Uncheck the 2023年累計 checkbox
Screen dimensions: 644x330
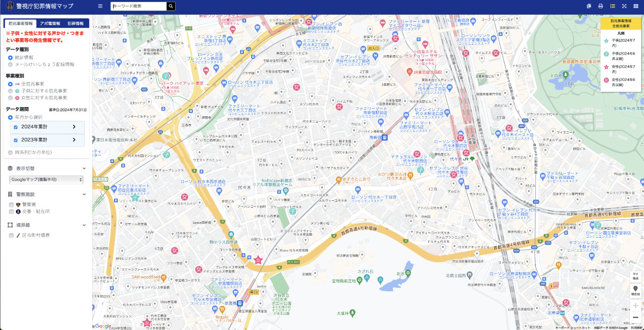(16, 140)
